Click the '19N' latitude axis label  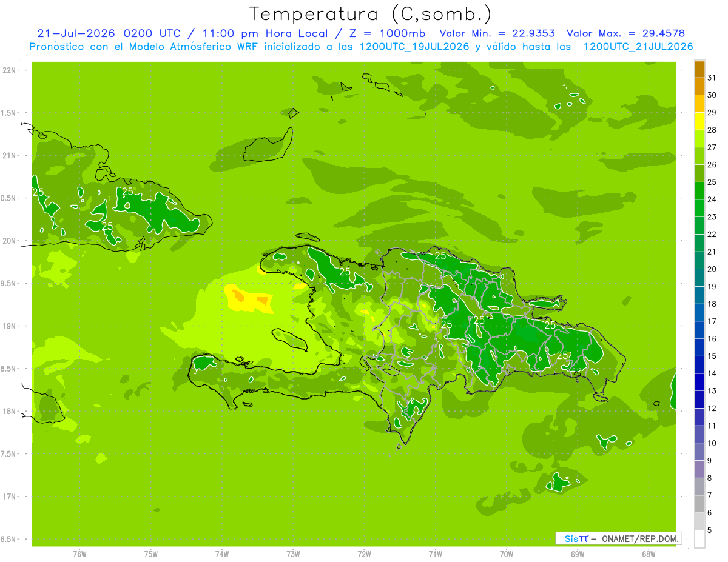click(9, 326)
